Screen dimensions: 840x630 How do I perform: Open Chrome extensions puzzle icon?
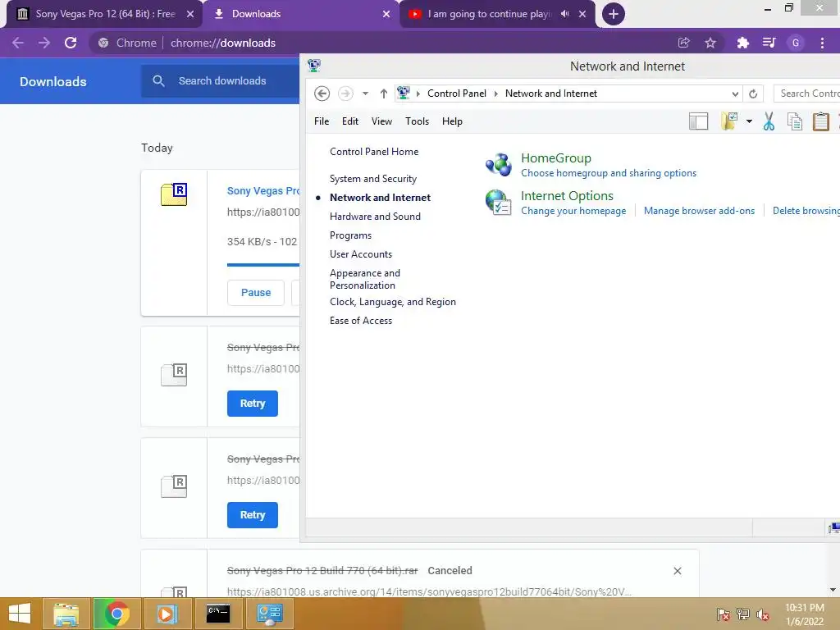742,43
